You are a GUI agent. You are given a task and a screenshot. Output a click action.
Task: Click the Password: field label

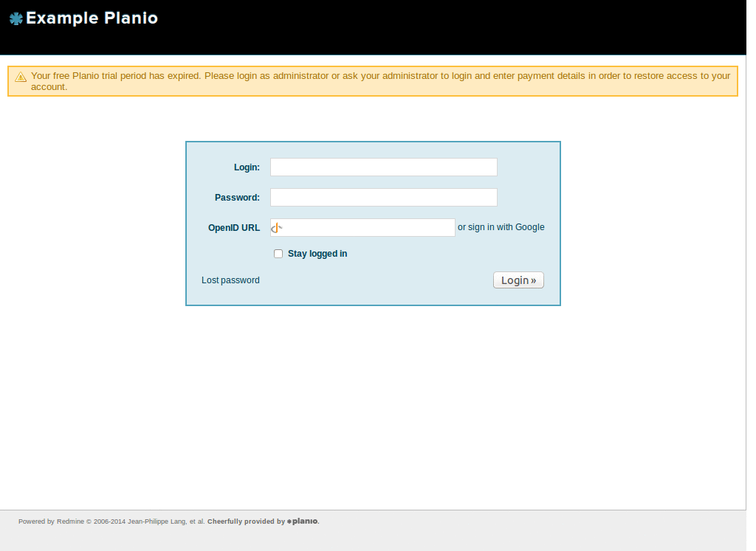(x=237, y=198)
